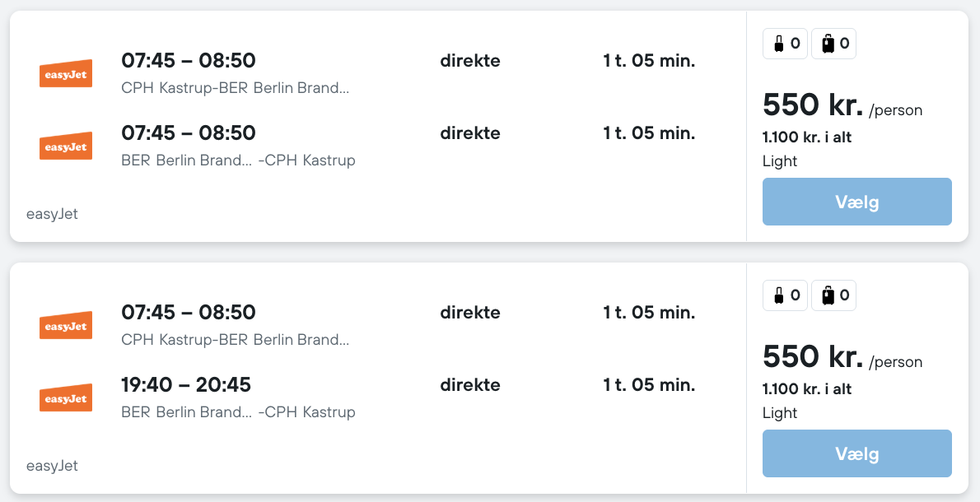Click cabin bag icon in first flight card
Image resolution: width=980 pixels, height=502 pixels.
point(778,44)
